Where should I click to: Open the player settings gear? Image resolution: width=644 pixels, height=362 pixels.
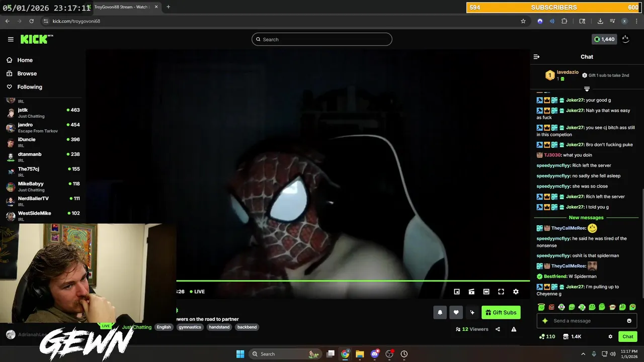[516, 292]
